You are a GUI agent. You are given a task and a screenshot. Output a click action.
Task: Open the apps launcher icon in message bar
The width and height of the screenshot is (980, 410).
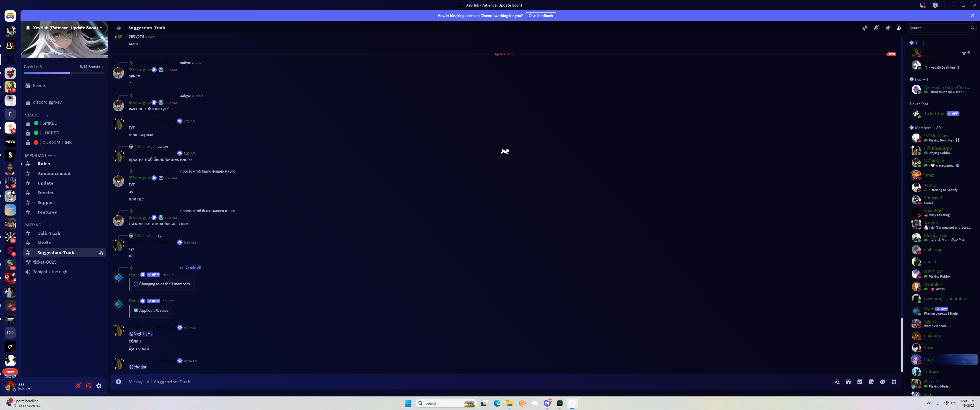tap(894, 382)
